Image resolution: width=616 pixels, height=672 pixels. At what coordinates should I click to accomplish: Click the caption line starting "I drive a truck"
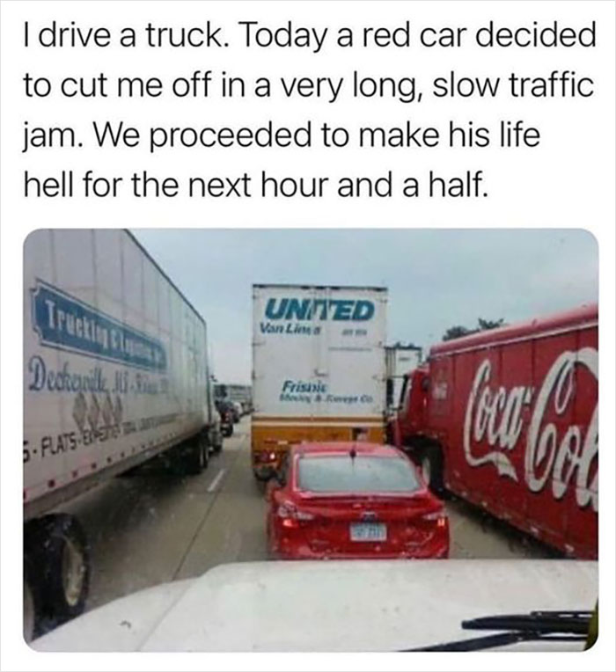(x=310, y=37)
